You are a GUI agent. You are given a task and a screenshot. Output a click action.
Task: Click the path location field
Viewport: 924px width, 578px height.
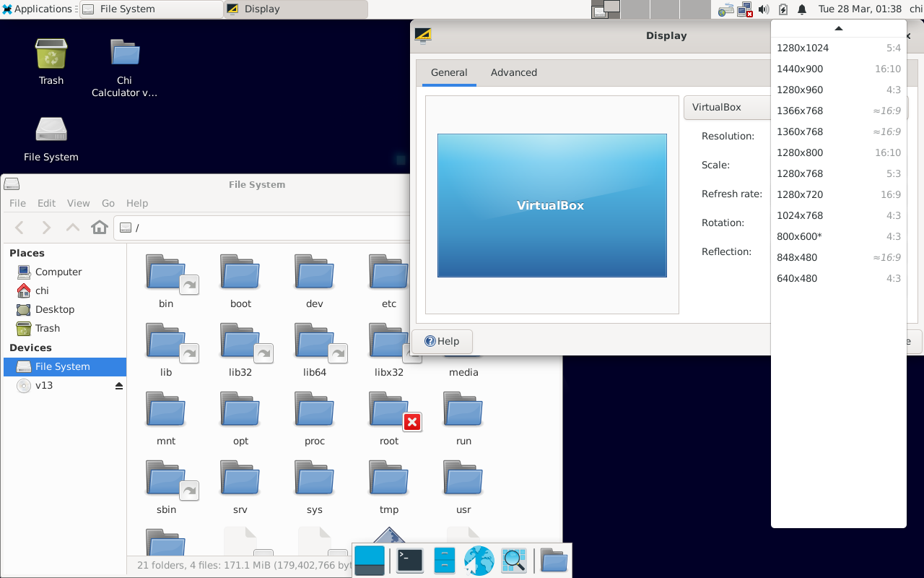point(267,228)
